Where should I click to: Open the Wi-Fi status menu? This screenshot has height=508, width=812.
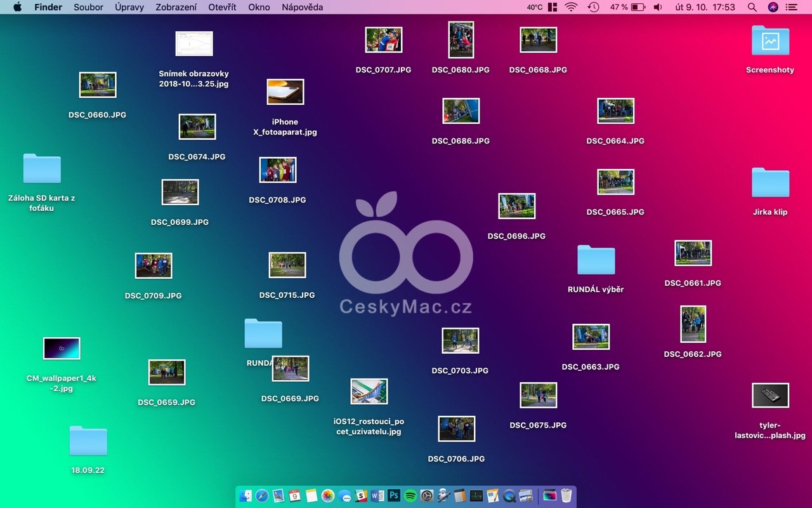click(571, 7)
